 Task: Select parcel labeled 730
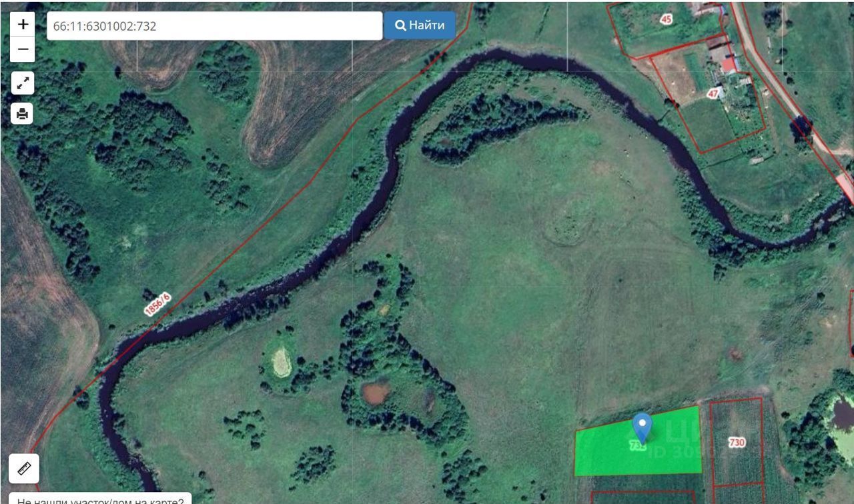(x=737, y=442)
